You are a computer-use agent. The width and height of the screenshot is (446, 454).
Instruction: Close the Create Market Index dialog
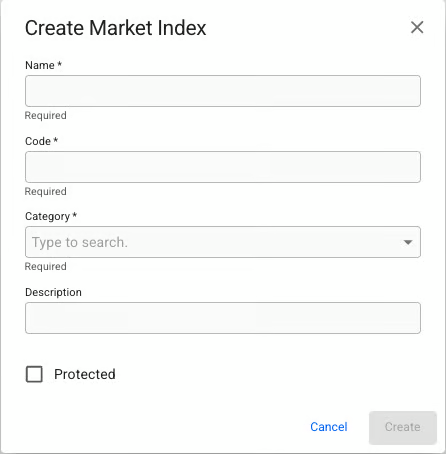pyautogui.click(x=417, y=27)
